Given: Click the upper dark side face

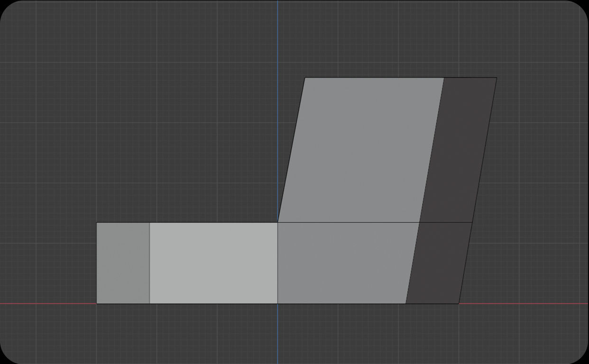Looking at the screenshot, I should (458, 150).
